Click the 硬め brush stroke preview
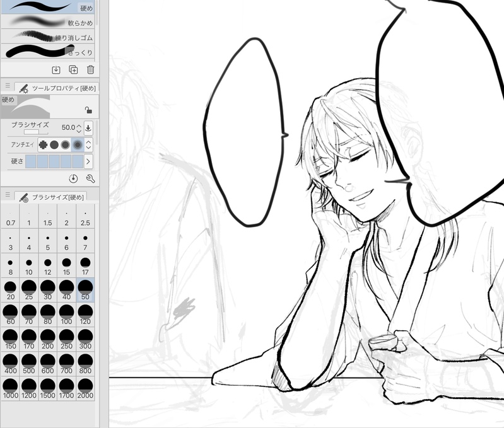Viewport: 504px width, 428px height. click(26, 107)
